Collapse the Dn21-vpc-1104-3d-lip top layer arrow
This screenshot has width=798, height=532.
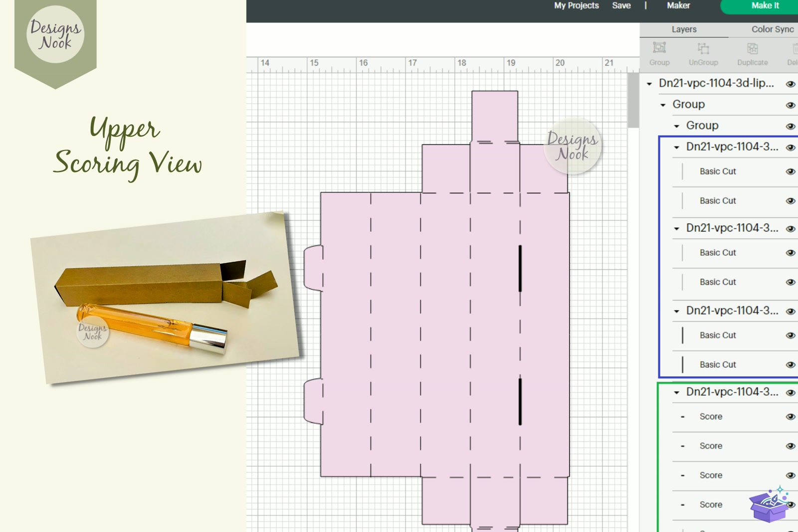(649, 84)
